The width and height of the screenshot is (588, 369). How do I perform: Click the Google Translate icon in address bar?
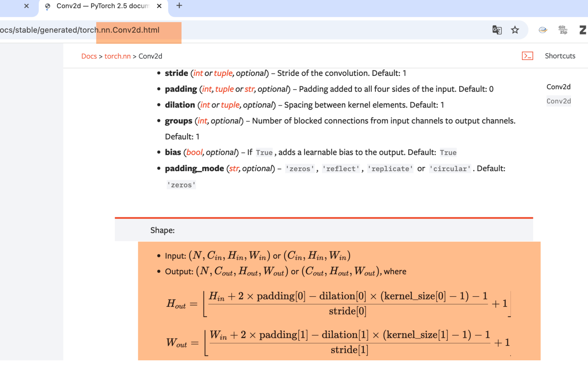pos(497,30)
